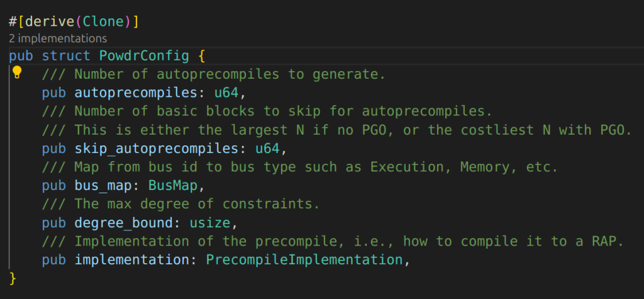Click the u64 type after autoprecompiles

(x=226, y=93)
